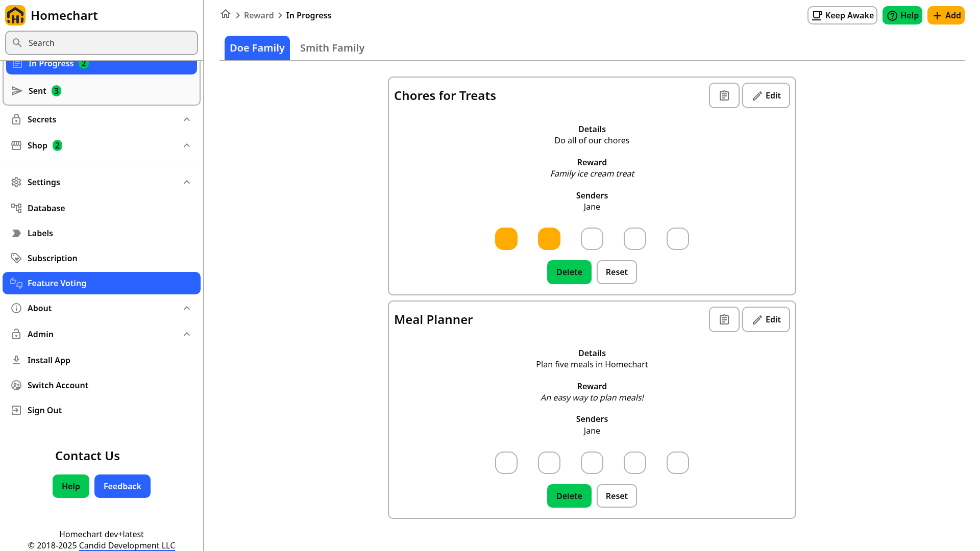Focus the sidebar Search field
Viewport: 980px width, 551px height.
[102, 43]
